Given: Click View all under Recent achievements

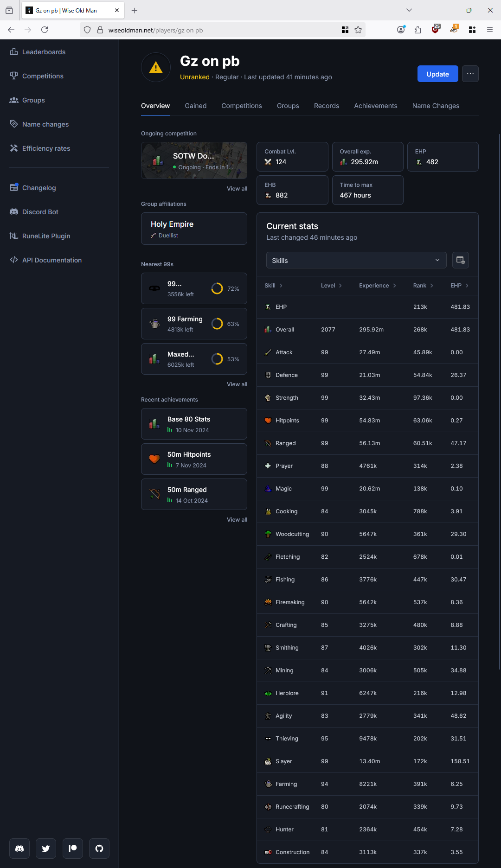Looking at the screenshot, I should [237, 520].
